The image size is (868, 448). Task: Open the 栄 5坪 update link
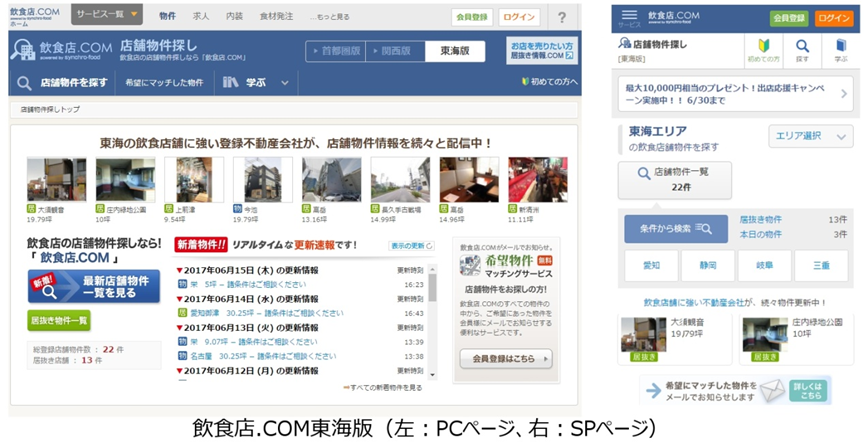pos(248,285)
